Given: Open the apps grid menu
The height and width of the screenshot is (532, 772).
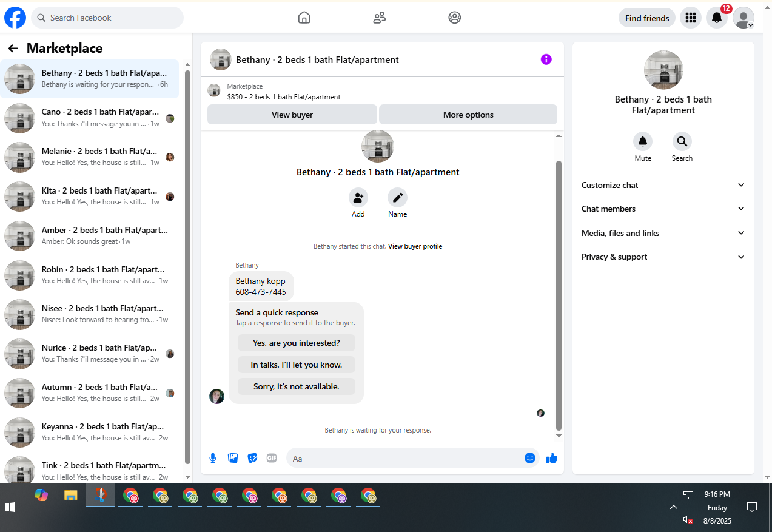Looking at the screenshot, I should click(x=690, y=18).
